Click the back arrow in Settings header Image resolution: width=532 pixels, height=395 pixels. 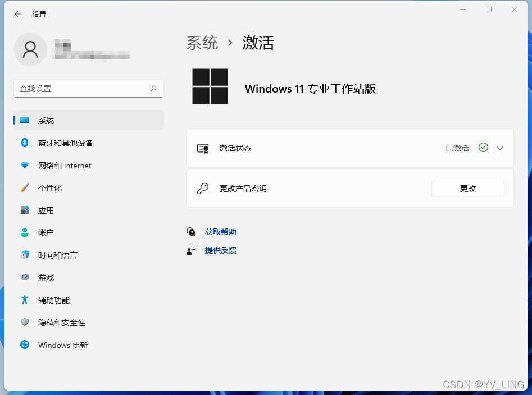(18, 14)
